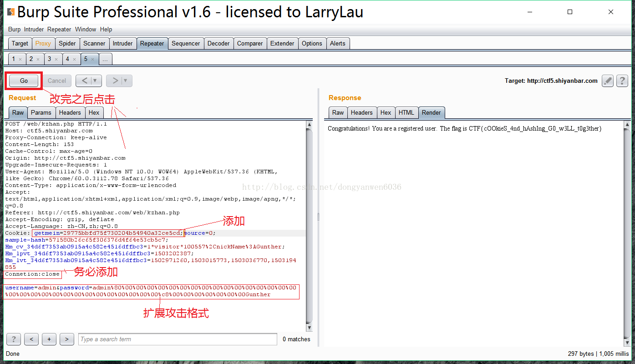This screenshot has width=635, height=364.
Task: Click the 'Congratulations!' response flag text
Action: click(x=465, y=129)
